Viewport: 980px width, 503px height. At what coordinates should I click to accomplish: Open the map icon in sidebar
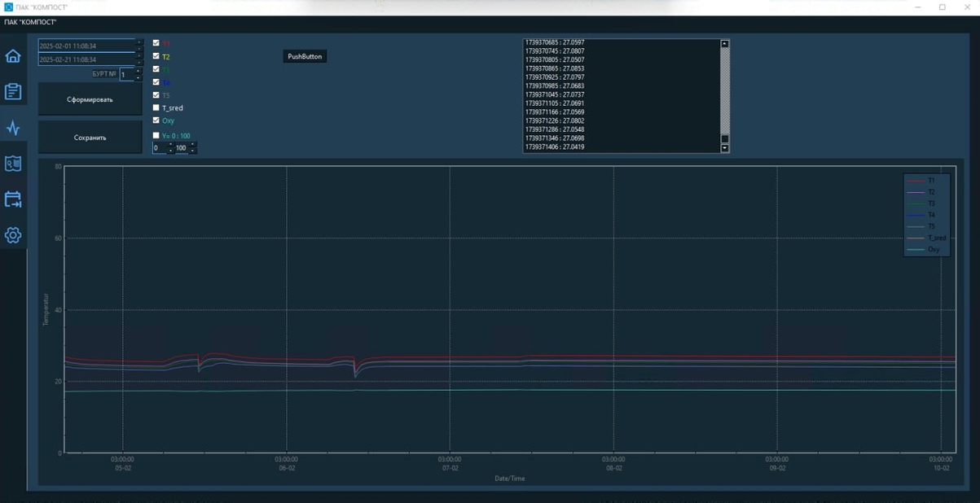click(x=13, y=164)
